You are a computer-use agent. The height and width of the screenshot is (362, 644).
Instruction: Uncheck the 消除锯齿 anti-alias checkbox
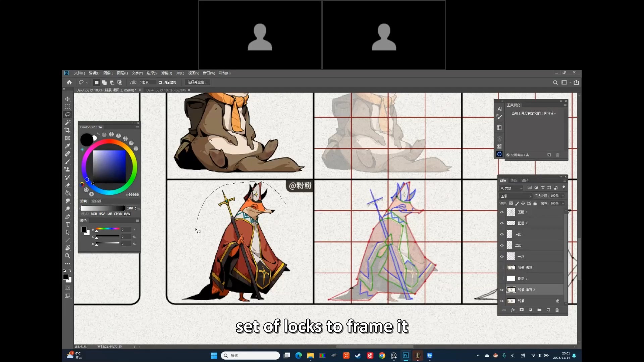[160, 82]
